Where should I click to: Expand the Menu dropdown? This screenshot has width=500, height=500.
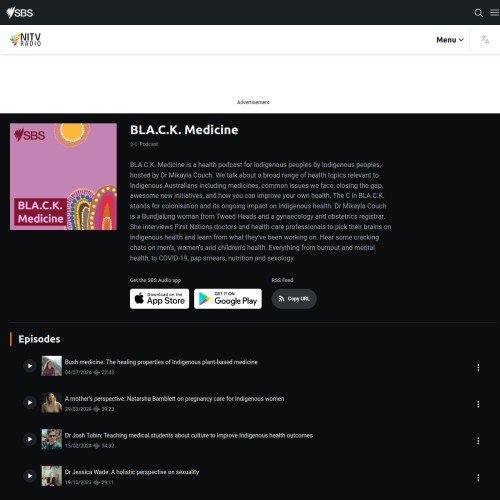click(450, 40)
